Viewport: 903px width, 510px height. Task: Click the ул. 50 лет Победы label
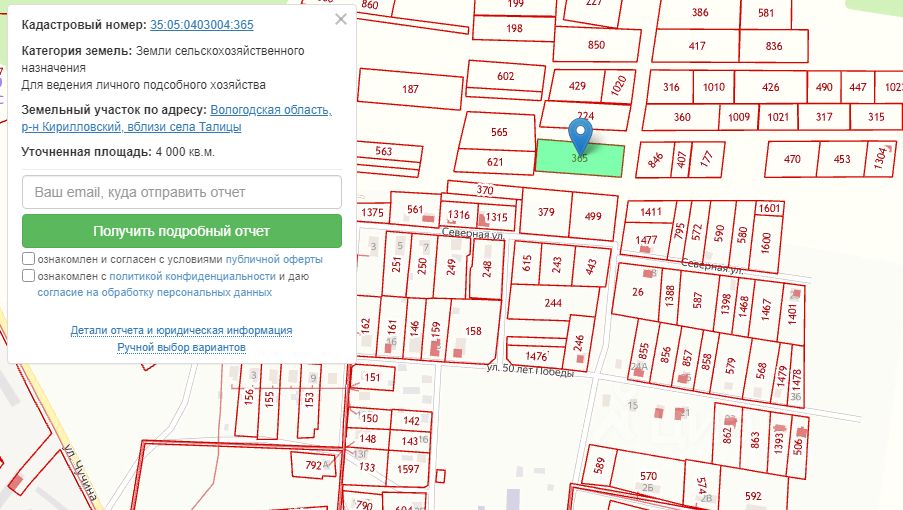pos(530,370)
